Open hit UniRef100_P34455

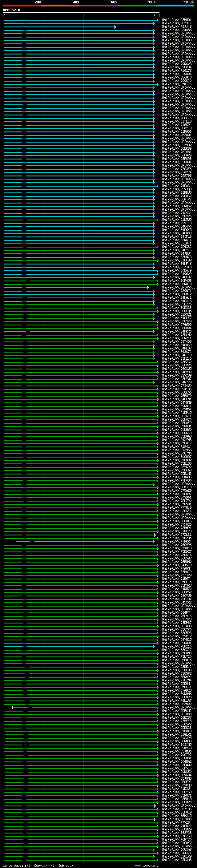[x=176, y=30]
